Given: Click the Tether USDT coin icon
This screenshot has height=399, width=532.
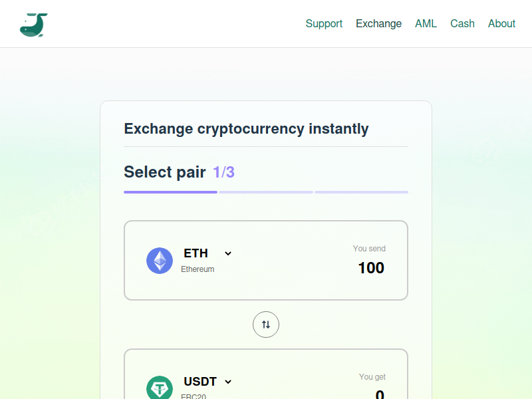Looking at the screenshot, I should click(160, 388).
